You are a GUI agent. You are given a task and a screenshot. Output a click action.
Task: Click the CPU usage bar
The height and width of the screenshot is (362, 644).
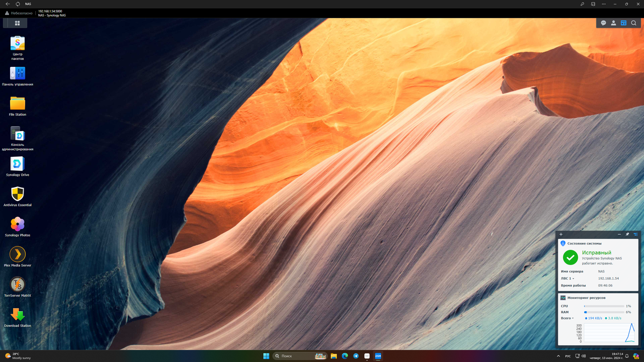(604, 306)
